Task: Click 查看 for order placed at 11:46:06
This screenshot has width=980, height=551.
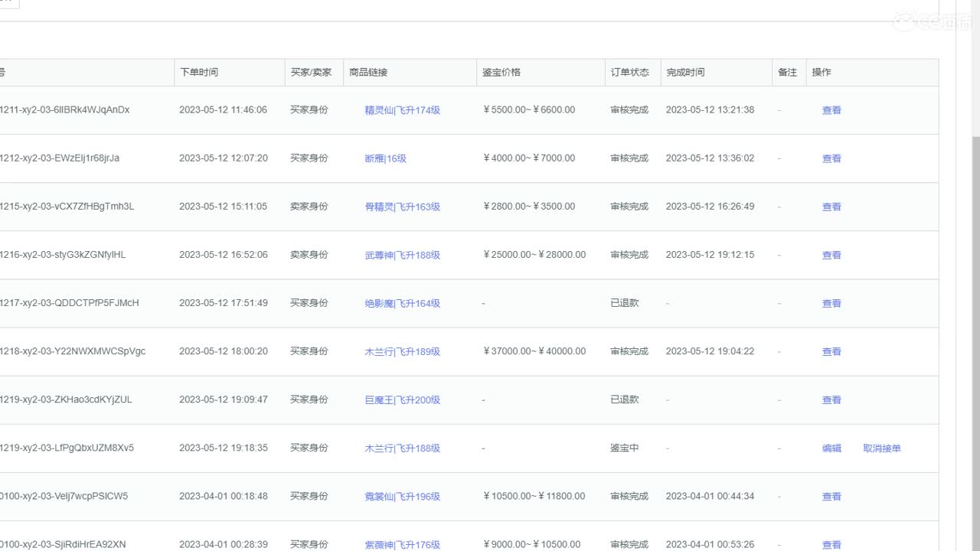Action: [831, 110]
